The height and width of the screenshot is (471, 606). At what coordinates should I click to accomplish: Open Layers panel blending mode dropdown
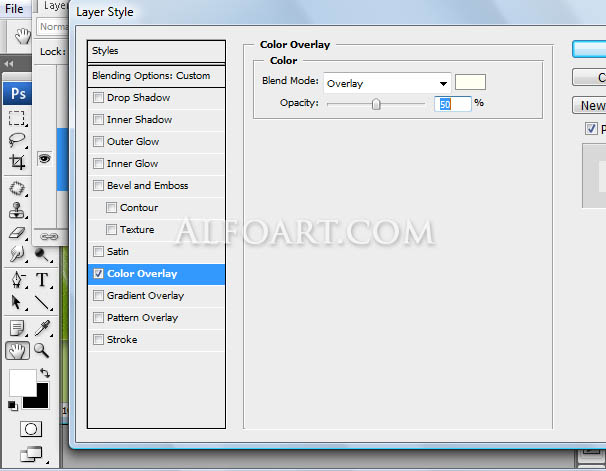(53, 27)
